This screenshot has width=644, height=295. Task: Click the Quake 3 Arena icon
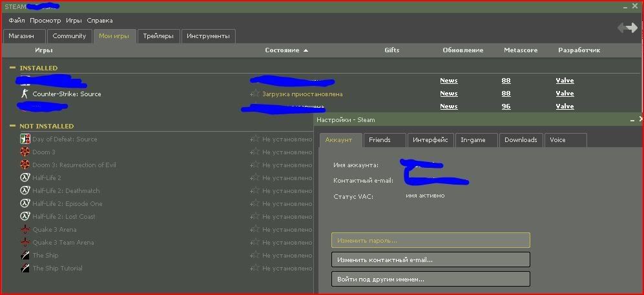25,230
